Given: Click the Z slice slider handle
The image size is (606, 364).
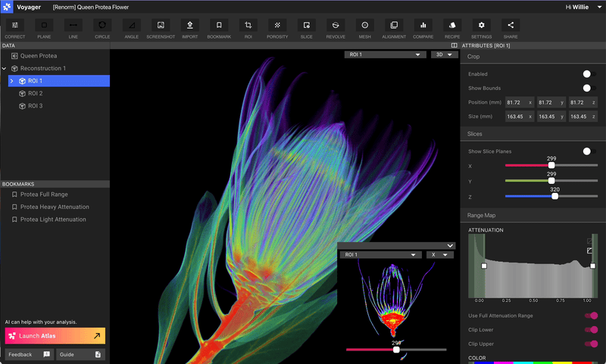Looking at the screenshot, I should tap(555, 196).
